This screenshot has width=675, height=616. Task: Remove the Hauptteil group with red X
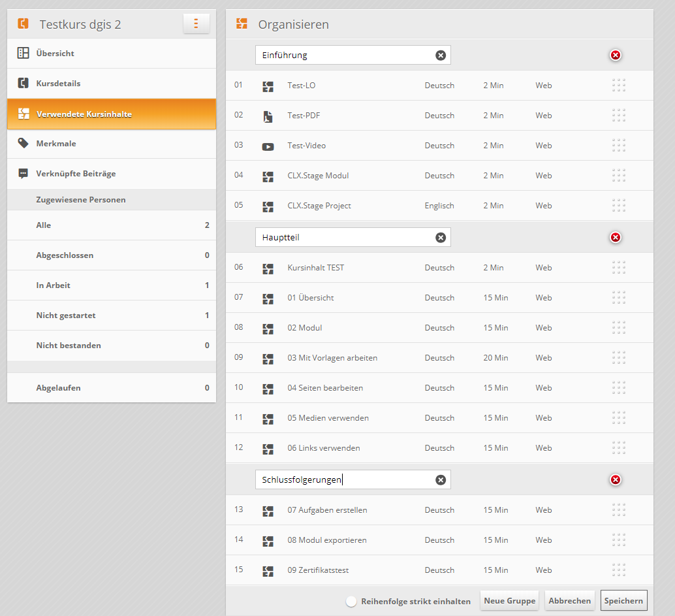tap(615, 238)
